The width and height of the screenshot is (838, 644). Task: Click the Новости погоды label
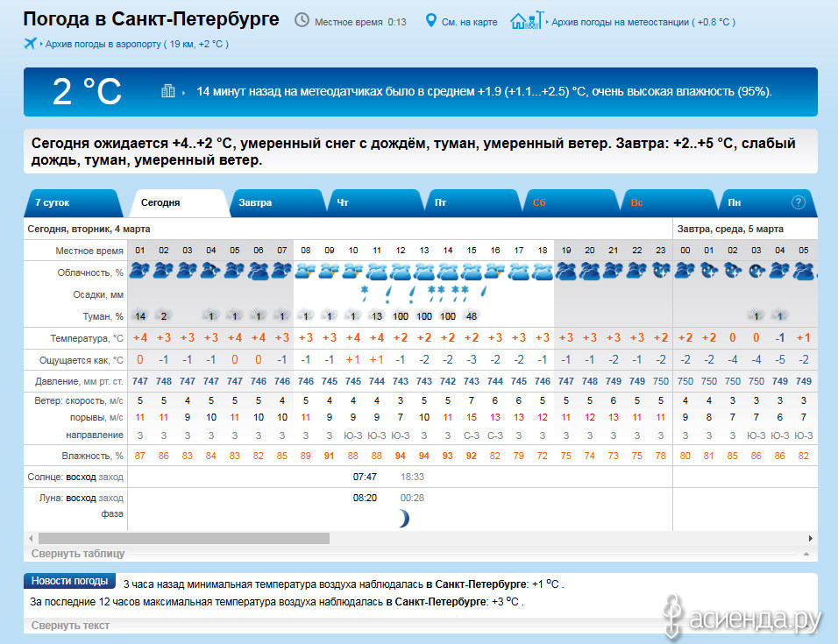point(69,580)
